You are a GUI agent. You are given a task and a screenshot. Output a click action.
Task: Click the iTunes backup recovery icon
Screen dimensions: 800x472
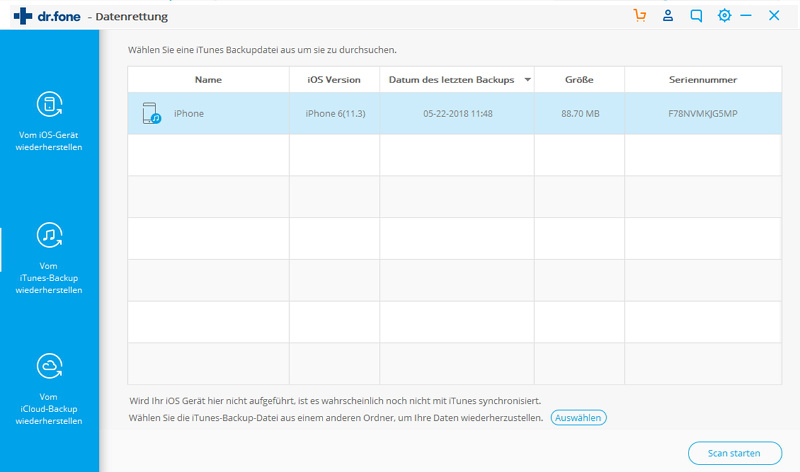click(x=49, y=235)
